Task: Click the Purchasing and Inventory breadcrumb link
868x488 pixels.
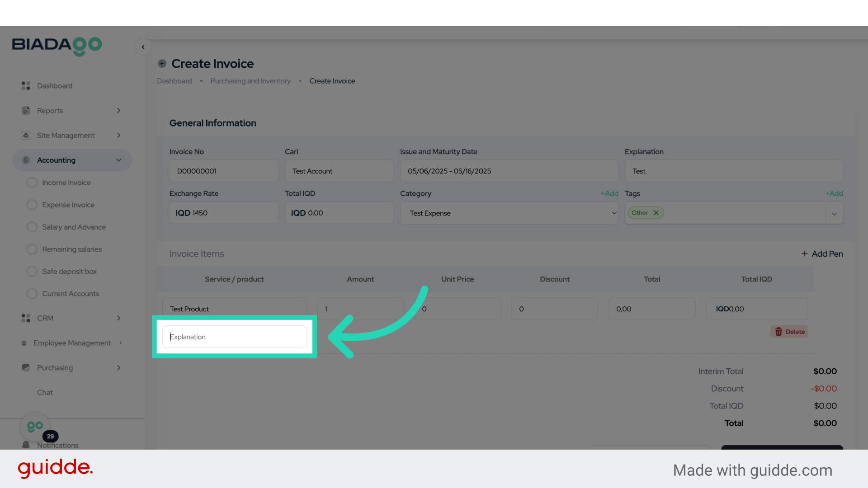Action: [250, 81]
